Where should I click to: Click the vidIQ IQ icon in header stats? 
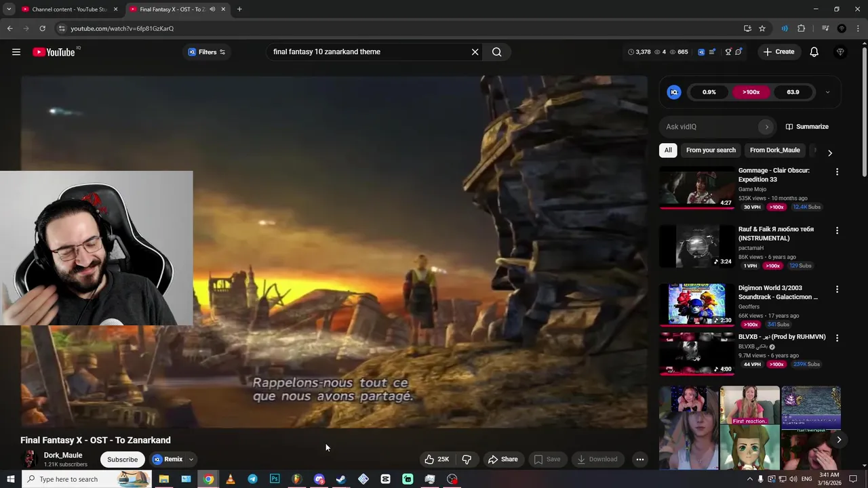click(701, 52)
